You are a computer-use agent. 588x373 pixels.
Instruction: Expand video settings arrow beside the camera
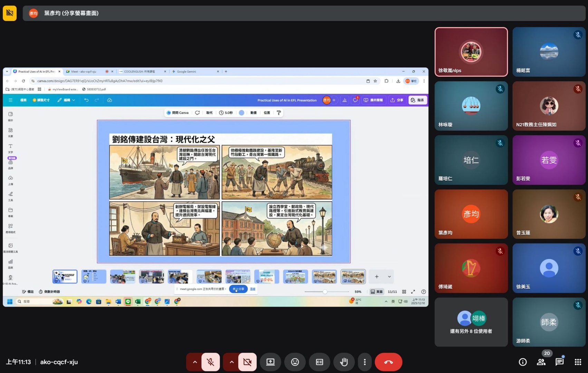coord(232,362)
